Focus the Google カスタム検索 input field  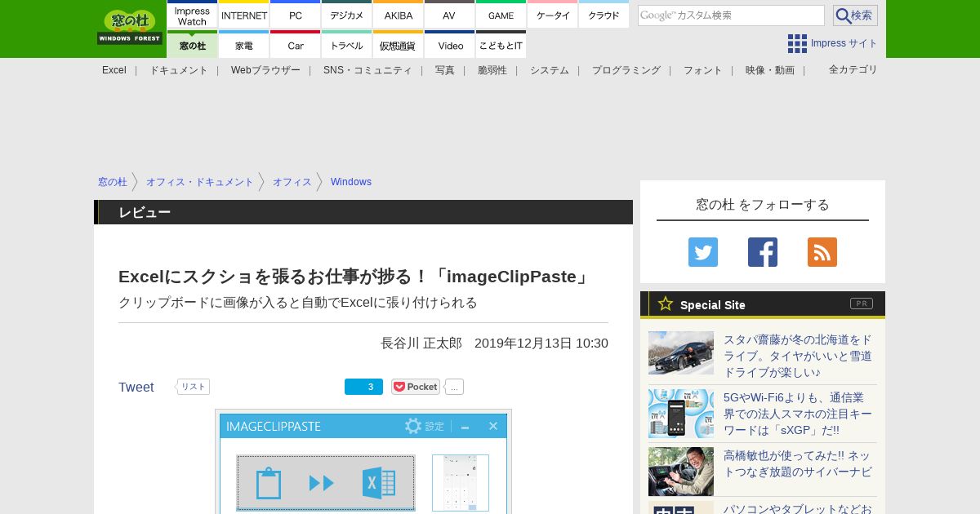click(731, 16)
